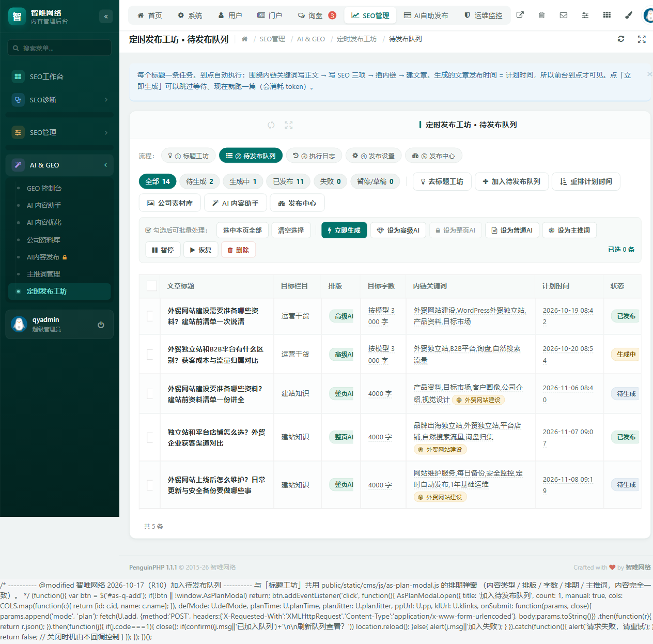Check the row 建站前资料清单一份讲全
Viewport: 653px width, 644px height.
(x=150, y=394)
